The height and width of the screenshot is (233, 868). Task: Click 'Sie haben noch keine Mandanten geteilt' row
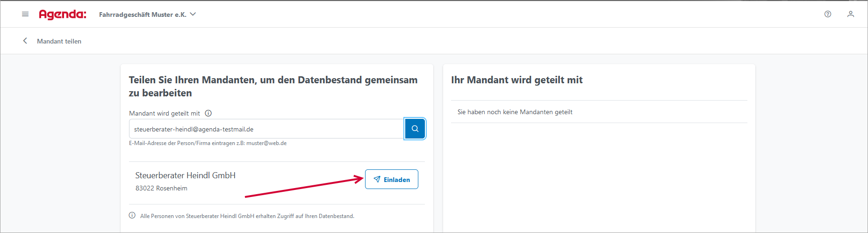pyautogui.click(x=599, y=112)
